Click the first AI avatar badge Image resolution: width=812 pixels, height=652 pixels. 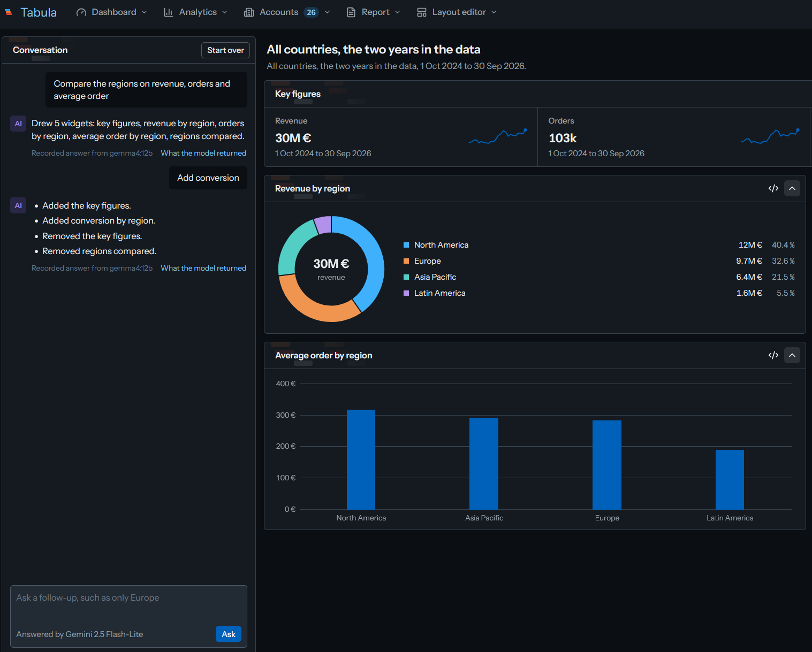tap(18, 124)
